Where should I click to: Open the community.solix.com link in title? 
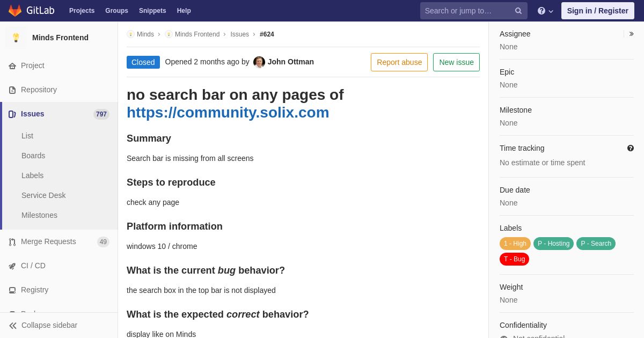point(228,113)
